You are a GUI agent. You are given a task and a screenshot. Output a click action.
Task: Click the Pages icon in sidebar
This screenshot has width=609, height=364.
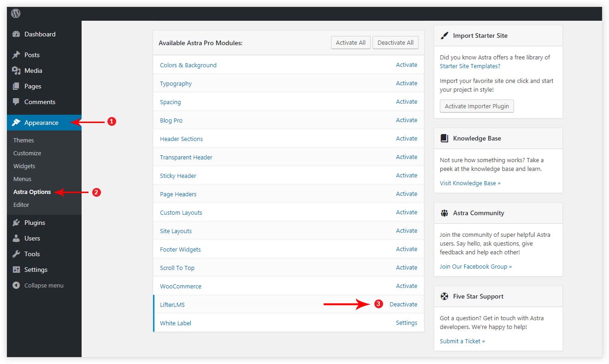coord(16,86)
